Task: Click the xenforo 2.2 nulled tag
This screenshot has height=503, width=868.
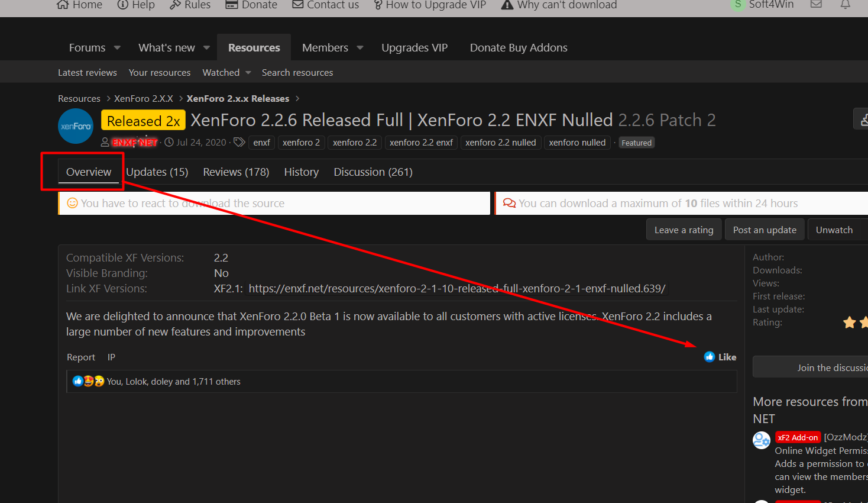Action: [x=501, y=143]
